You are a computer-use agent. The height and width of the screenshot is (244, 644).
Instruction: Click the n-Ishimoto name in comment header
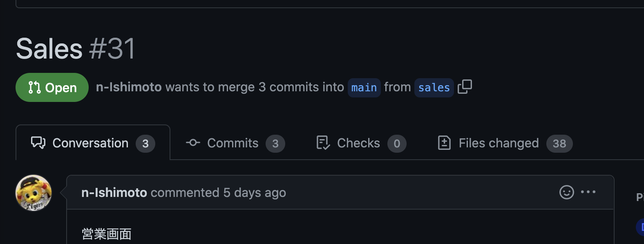pyautogui.click(x=114, y=192)
